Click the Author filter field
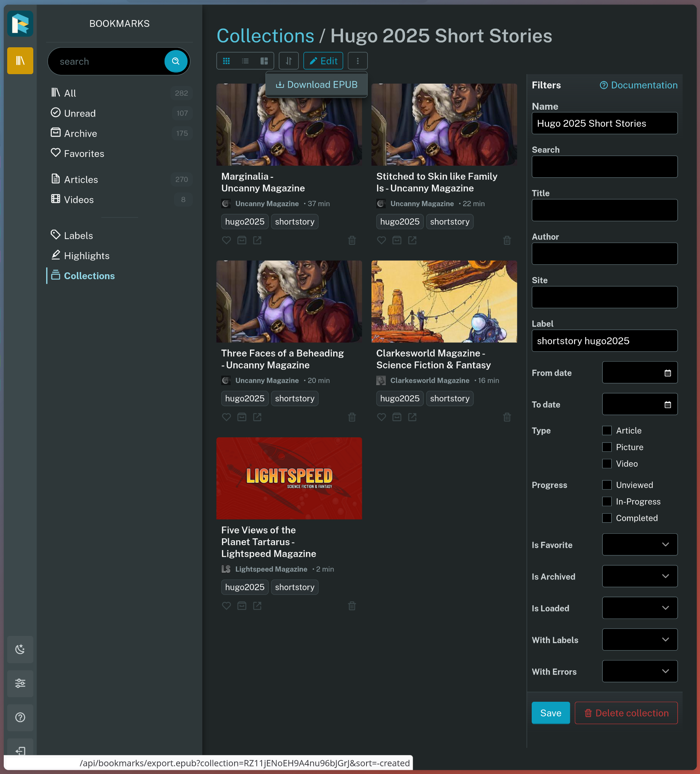This screenshot has height=774, width=700. click(604, 254)
